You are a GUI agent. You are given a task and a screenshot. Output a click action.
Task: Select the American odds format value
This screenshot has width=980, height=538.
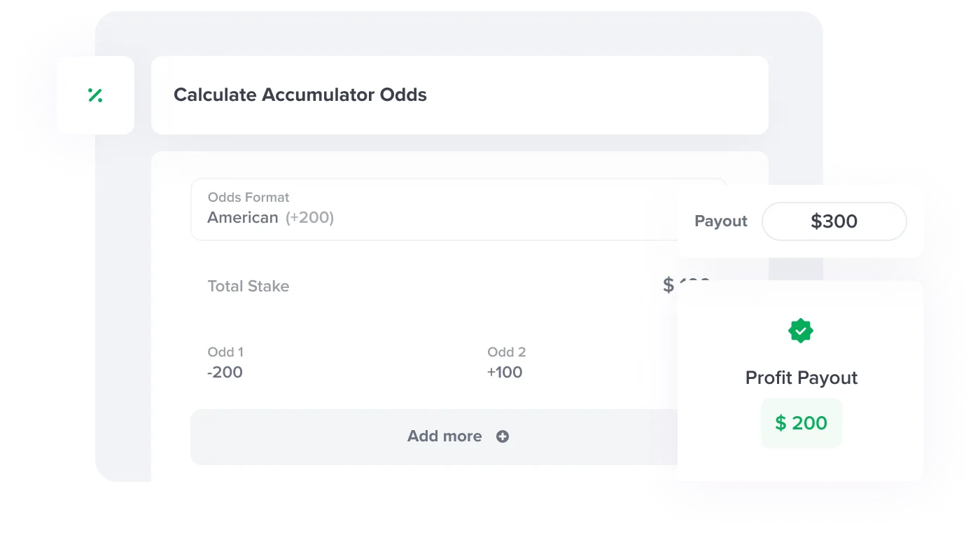click(243, 218)
